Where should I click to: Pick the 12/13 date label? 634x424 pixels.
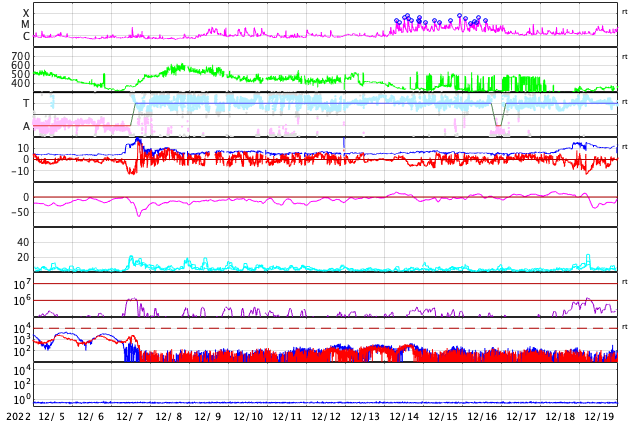364,417
